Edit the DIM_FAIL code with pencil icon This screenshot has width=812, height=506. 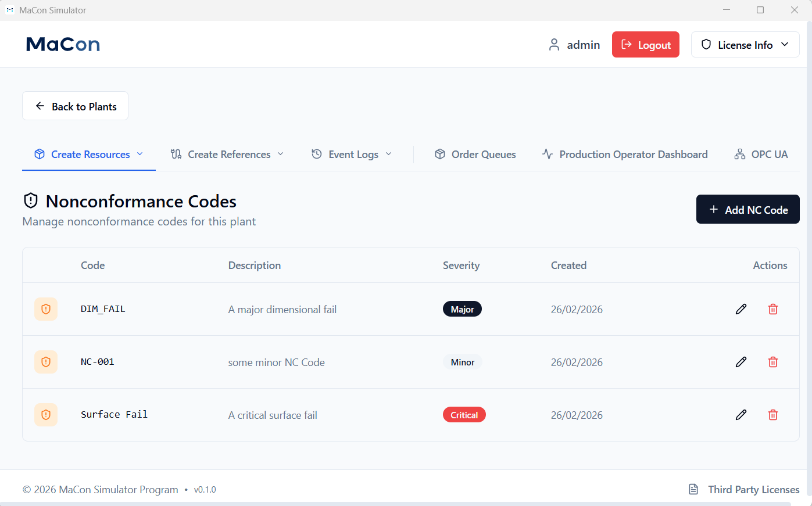[x=741, y=309]
